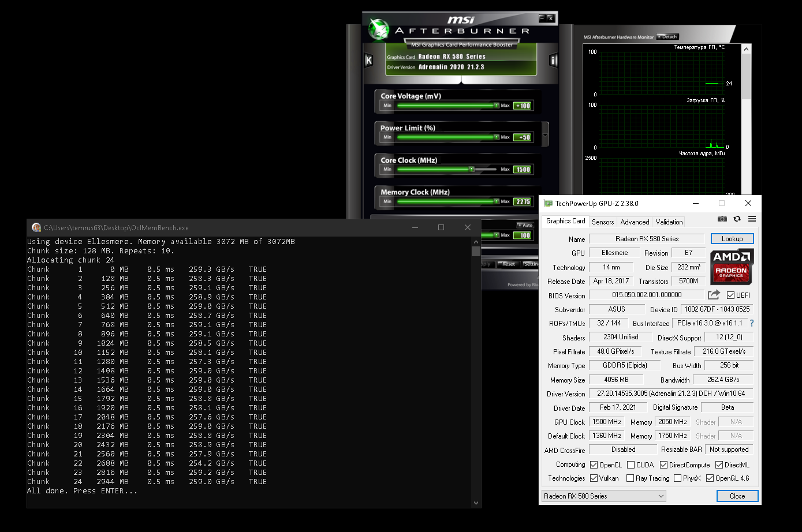Click the BIOS Version value 015.050.002.001.000000
802x532 pixels.
[647, 295]
